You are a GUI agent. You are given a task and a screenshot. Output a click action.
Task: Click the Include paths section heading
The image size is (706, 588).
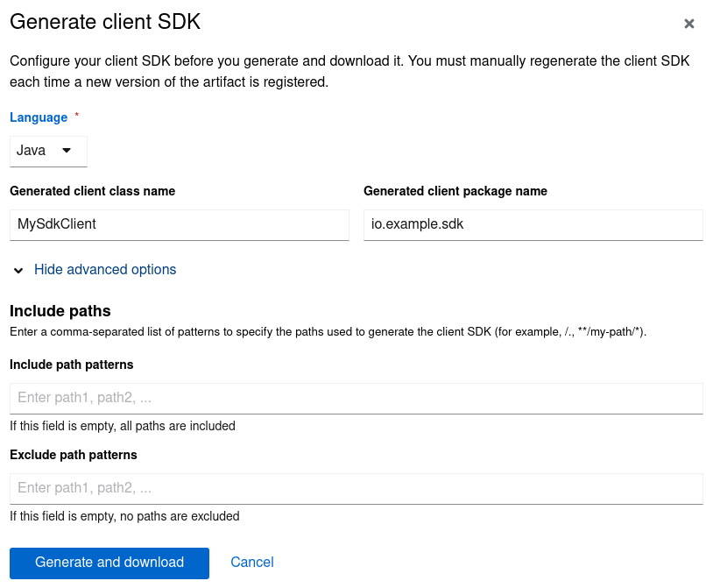[x=60, y=311]
